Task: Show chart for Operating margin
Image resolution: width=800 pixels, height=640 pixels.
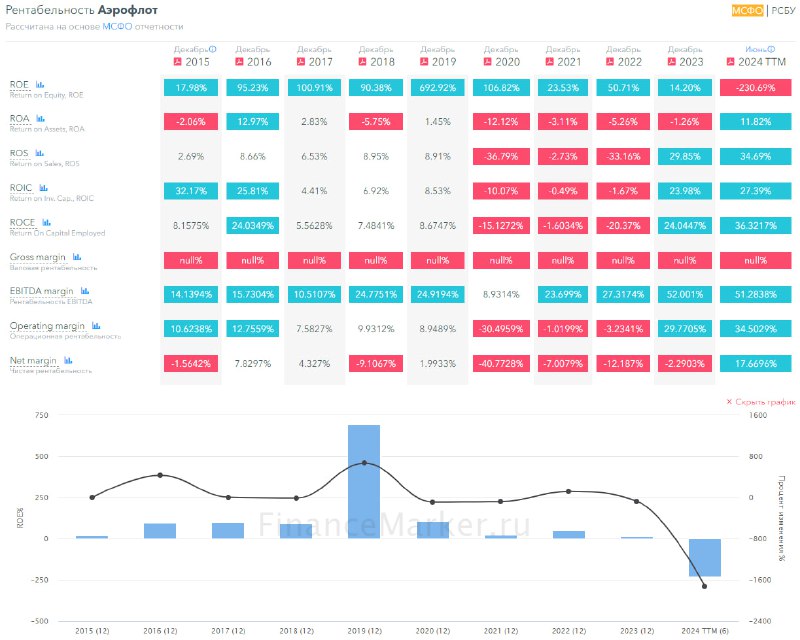Action: (x=96, y=326)
